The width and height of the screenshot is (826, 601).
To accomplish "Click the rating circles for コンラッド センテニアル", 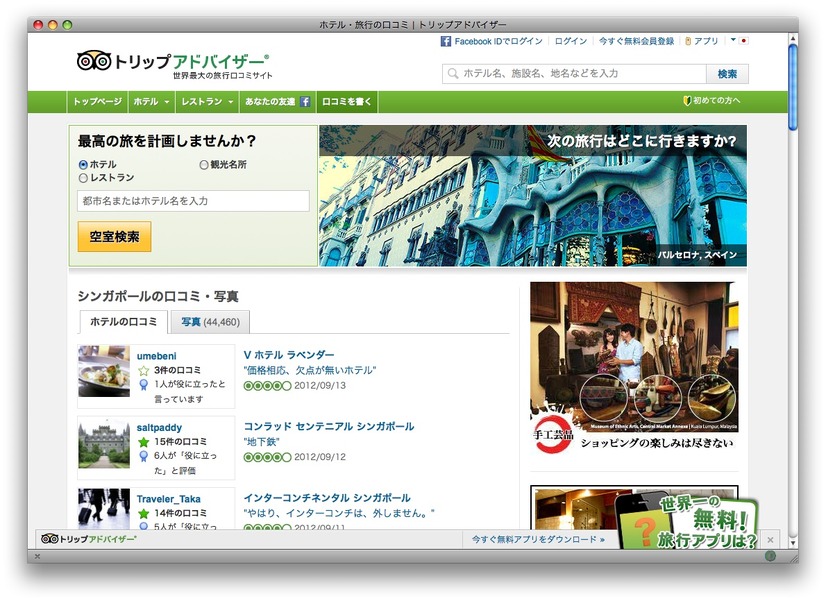I will 267,457.
